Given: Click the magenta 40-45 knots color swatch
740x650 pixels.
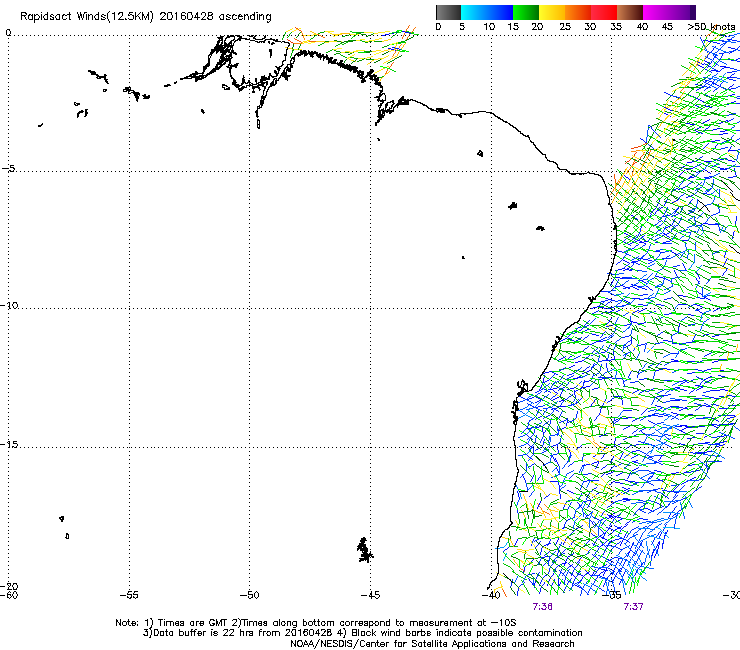Looking at the screenshot, I should pyautogui.click(x=656, y=12).
